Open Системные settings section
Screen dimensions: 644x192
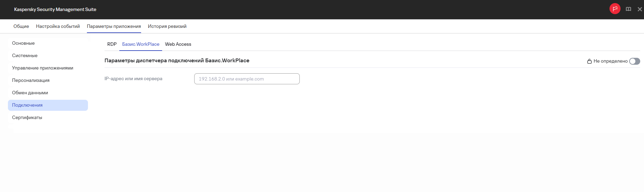click(x=25, y=55)
